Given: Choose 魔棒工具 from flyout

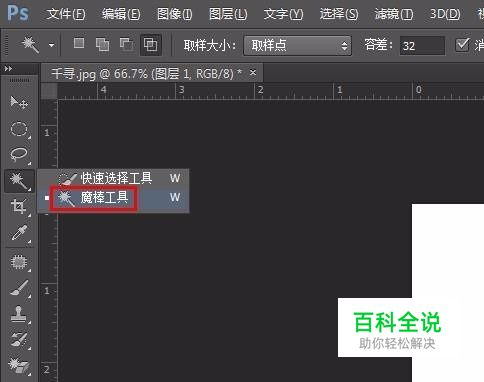Looking at the screenshot, I should coord(113,197).
